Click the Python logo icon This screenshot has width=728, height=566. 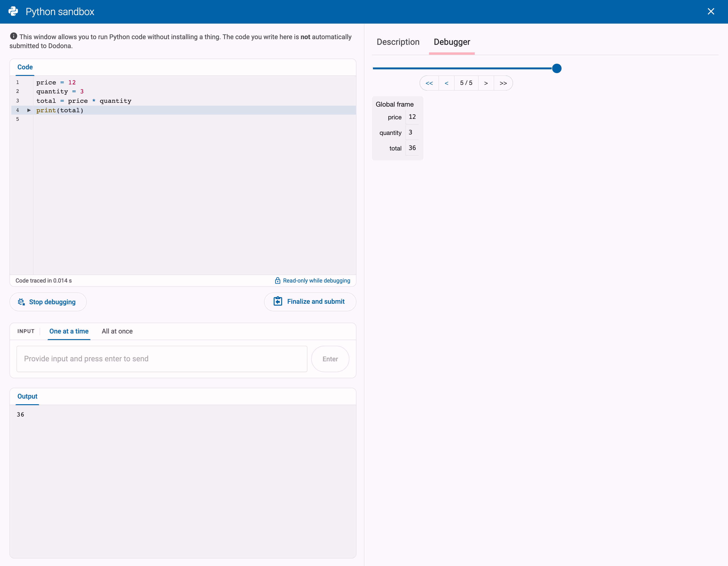pos(13,11)
